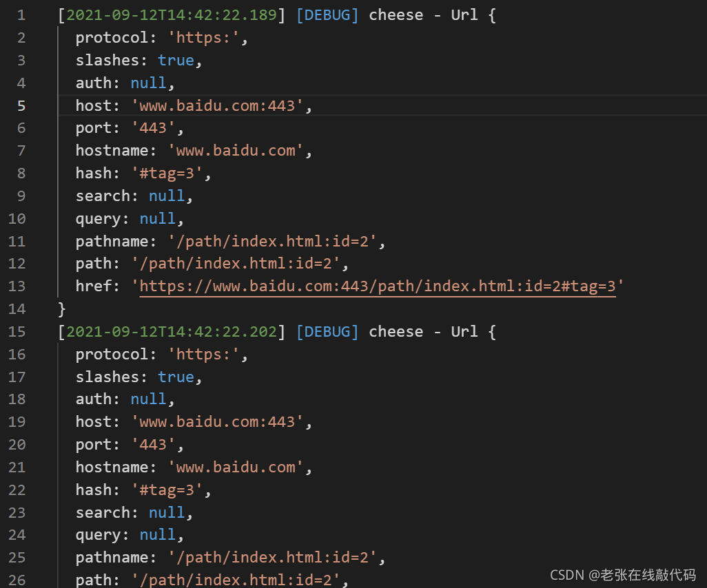Click pathname value on line 11
Viewport: 707px width, 588px height.
pyautogui.click(x=272, y=242)
